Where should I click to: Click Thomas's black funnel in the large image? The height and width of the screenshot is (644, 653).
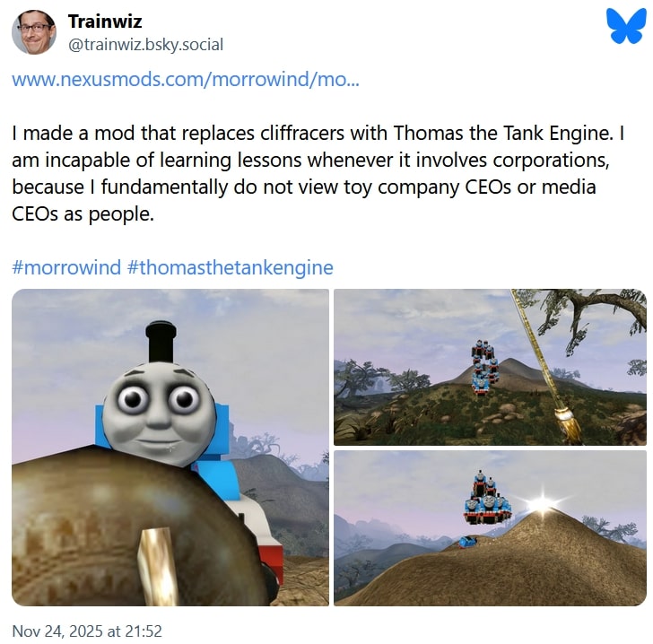click(x=161, y=342)
